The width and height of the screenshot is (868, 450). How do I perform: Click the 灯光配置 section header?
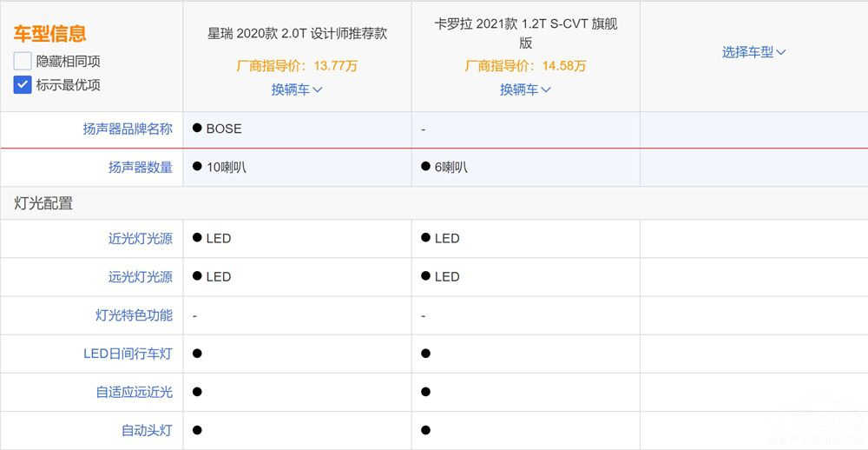tap(43, 203)
